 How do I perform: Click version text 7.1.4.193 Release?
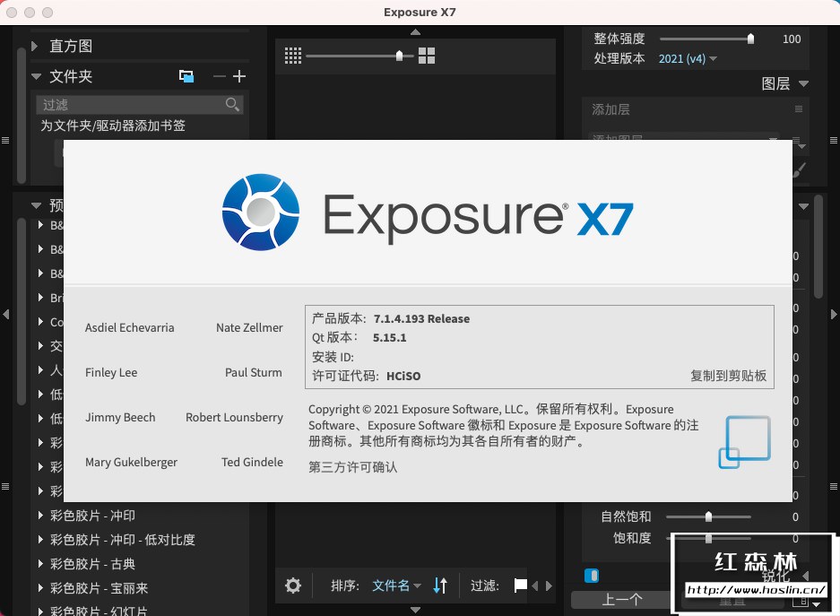tap(421, 318)
